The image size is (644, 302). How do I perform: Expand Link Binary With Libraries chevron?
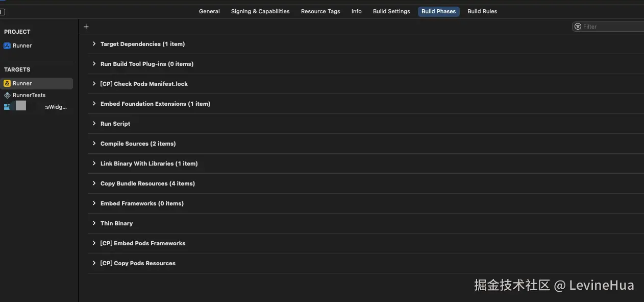tap(94, 164)
